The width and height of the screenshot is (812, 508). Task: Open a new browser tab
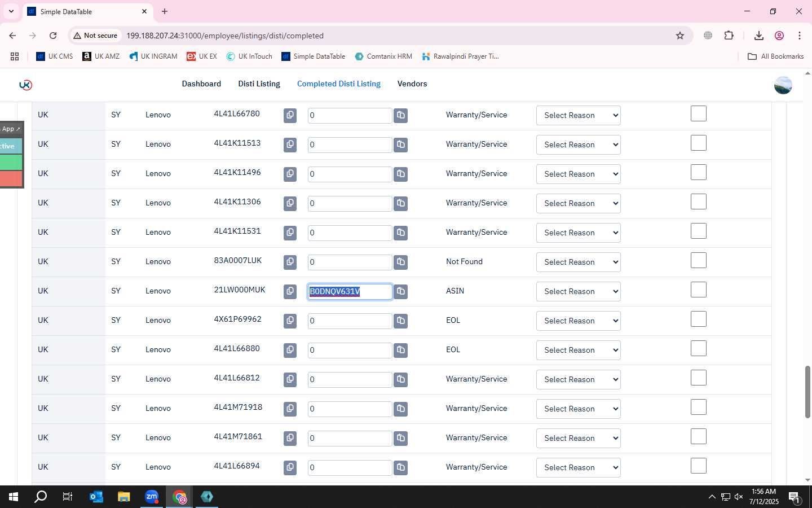[x=165, y=11]
